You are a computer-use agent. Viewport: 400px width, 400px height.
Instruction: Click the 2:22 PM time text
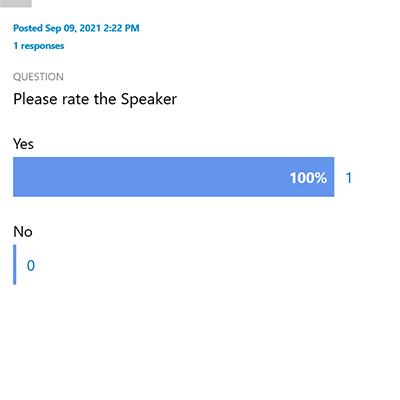tap(121, 28)
